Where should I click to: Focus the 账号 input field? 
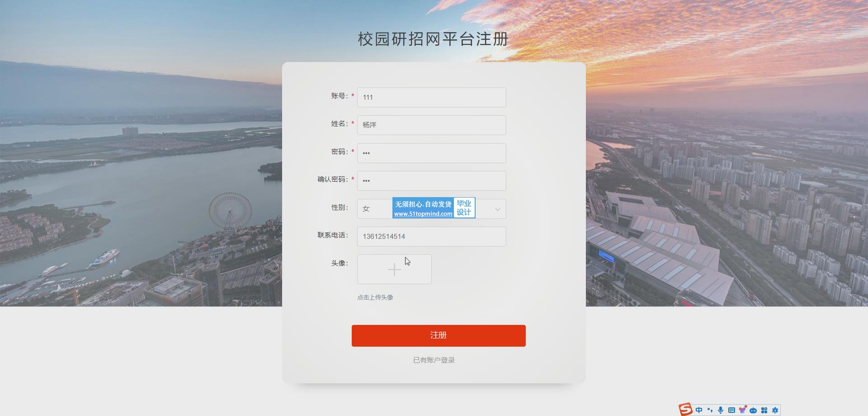431,97
